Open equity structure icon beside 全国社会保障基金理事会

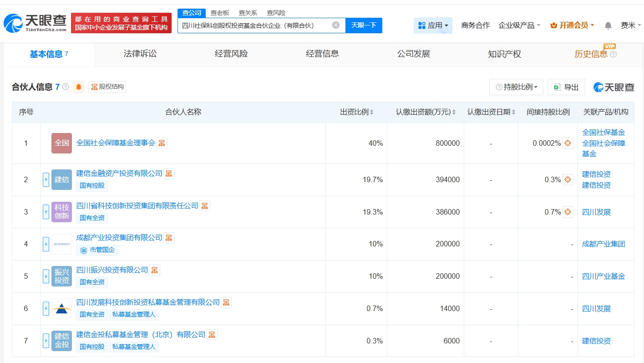pos(162,143)
